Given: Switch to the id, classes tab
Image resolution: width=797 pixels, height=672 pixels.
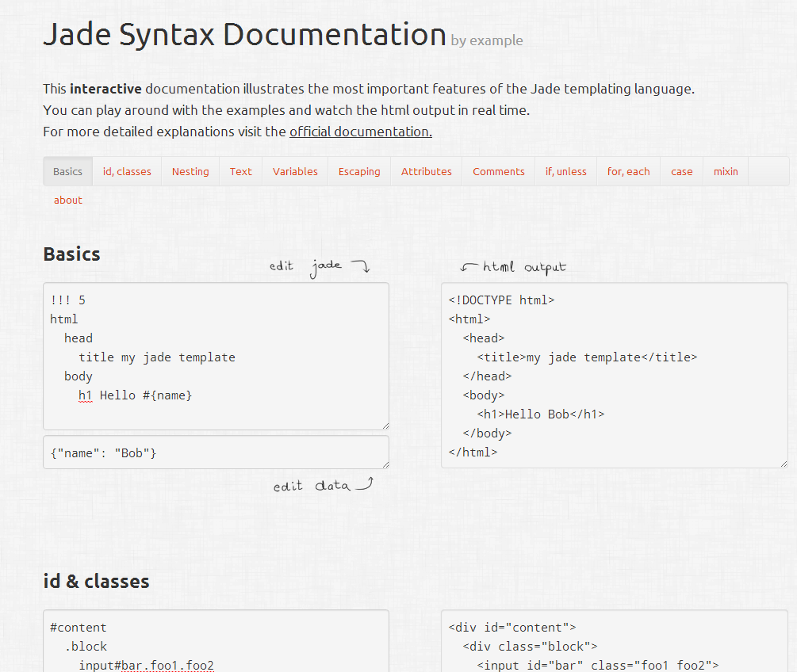Looking at the screenshot, I should [x=127, y=171].
